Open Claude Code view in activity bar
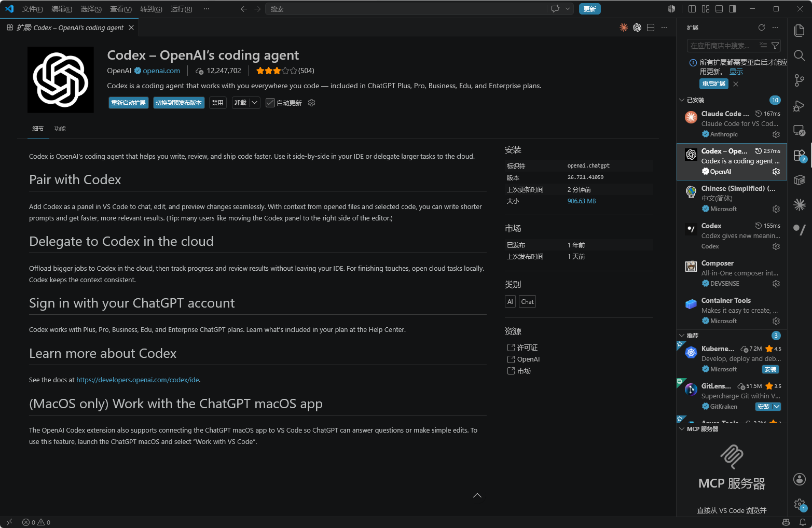 [800, 205]
